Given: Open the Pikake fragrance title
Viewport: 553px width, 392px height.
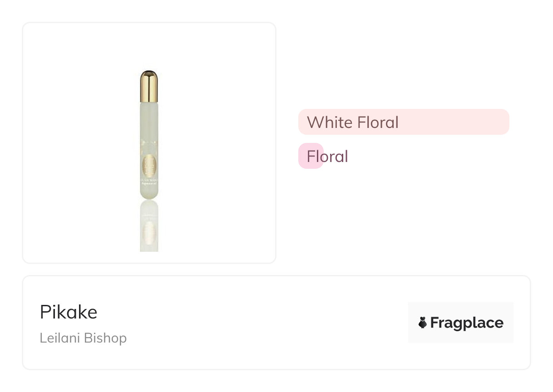Looking at the screenshot, I should 69,312.
